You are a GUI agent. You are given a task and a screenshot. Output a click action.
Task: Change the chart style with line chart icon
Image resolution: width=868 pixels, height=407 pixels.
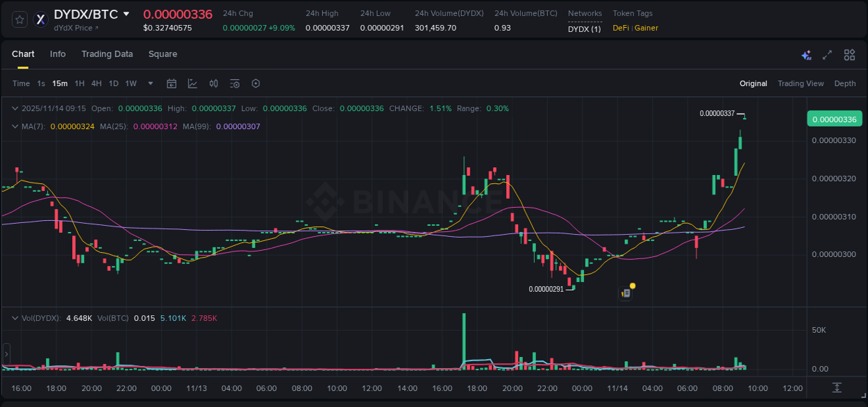point(192,83)
